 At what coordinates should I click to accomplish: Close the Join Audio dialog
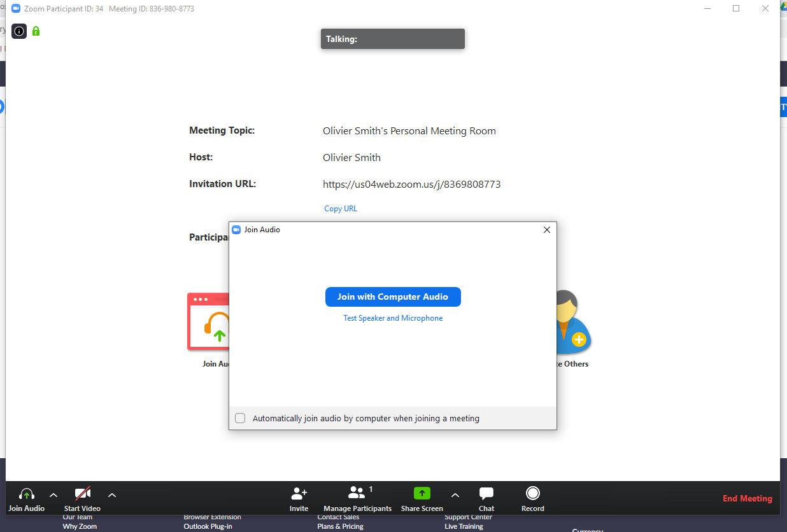tap(546, 230)
